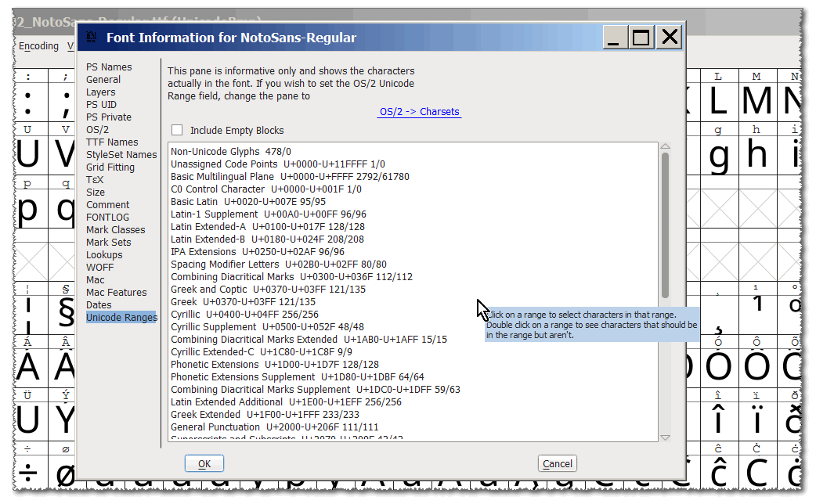816x504 pixels.
Task: Open the Encoding menu
Action: [x=38, y=45]
